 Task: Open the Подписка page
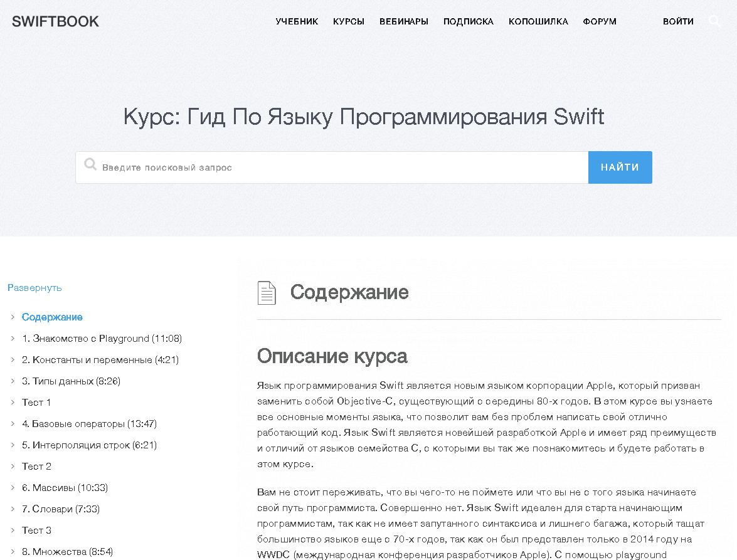click(468, 21)
